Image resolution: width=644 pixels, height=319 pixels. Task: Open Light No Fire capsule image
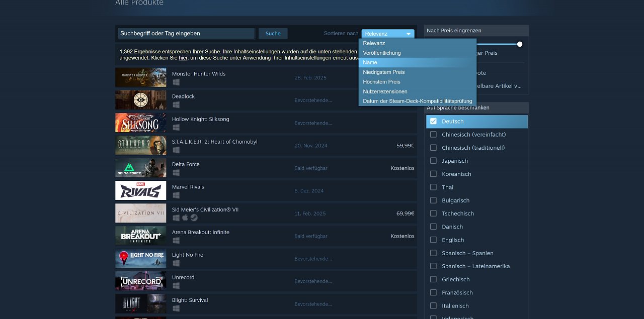coord(140,258)
